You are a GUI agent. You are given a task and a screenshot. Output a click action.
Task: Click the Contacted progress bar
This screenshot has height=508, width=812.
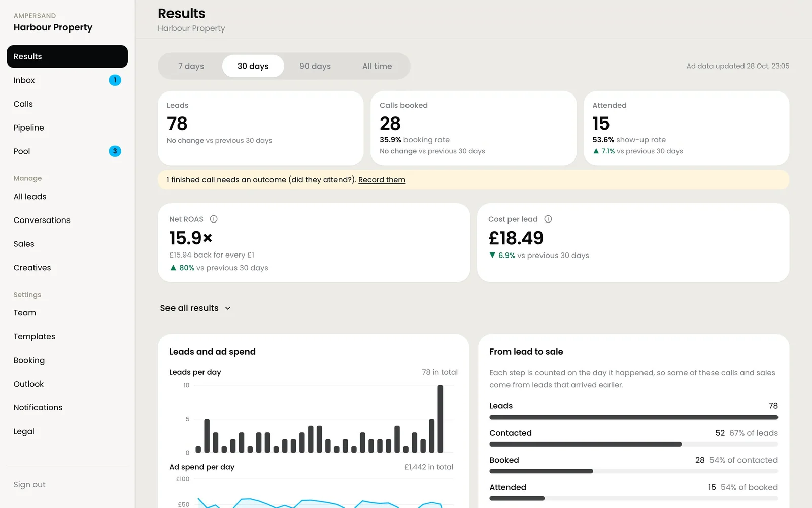click(x=633, y=444)
